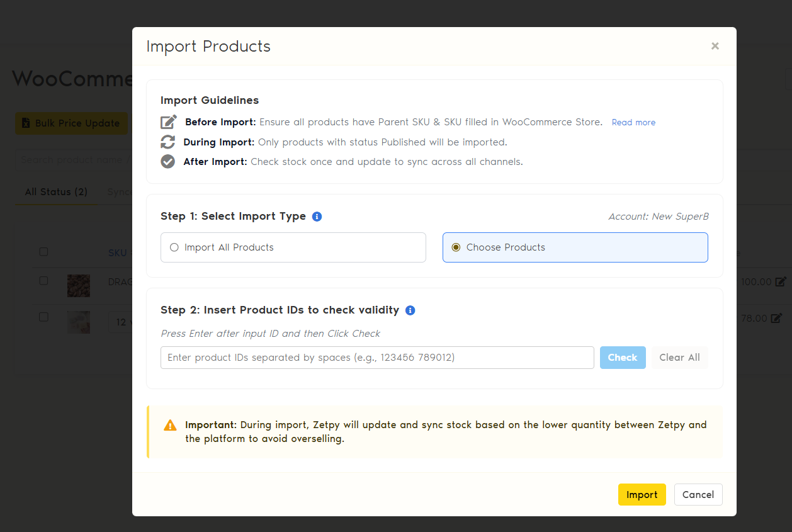Screen dimensions: 792x532
Task: Click the info icon beside Step 1 heading
Action: [317, 217]
